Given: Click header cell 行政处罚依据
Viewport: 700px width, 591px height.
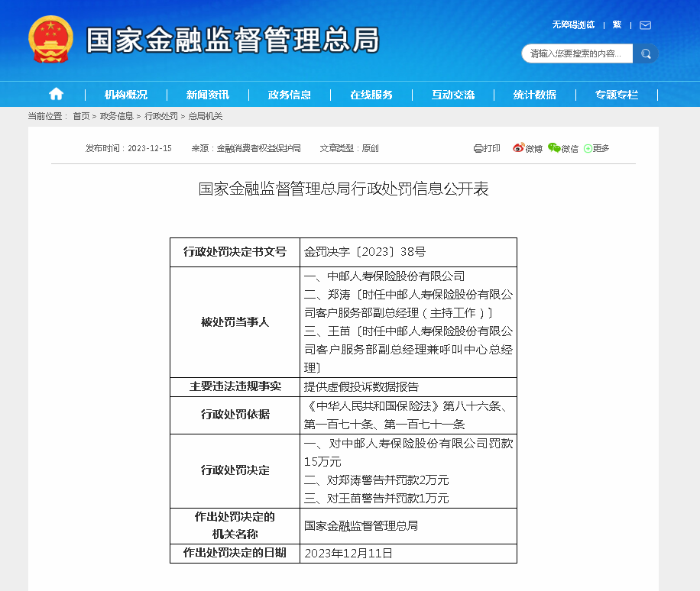Looking at the screenshot, I should coord(235,415).
